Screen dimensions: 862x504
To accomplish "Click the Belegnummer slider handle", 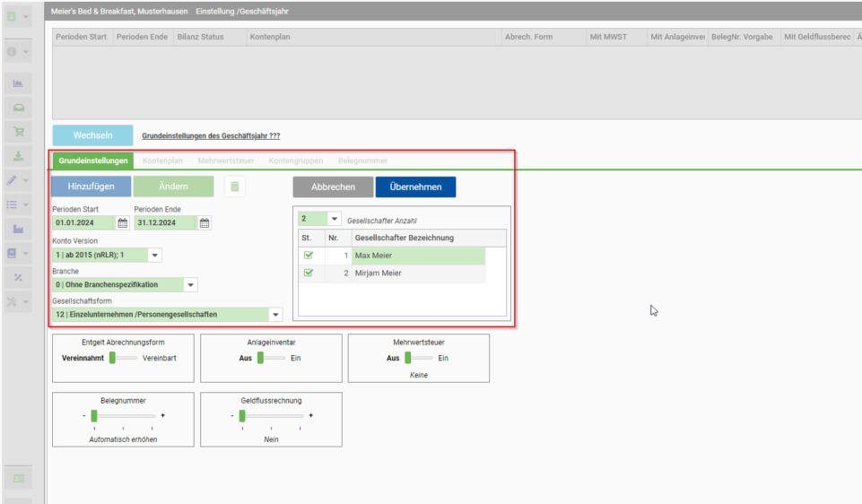I will click(x=94, y=416).
